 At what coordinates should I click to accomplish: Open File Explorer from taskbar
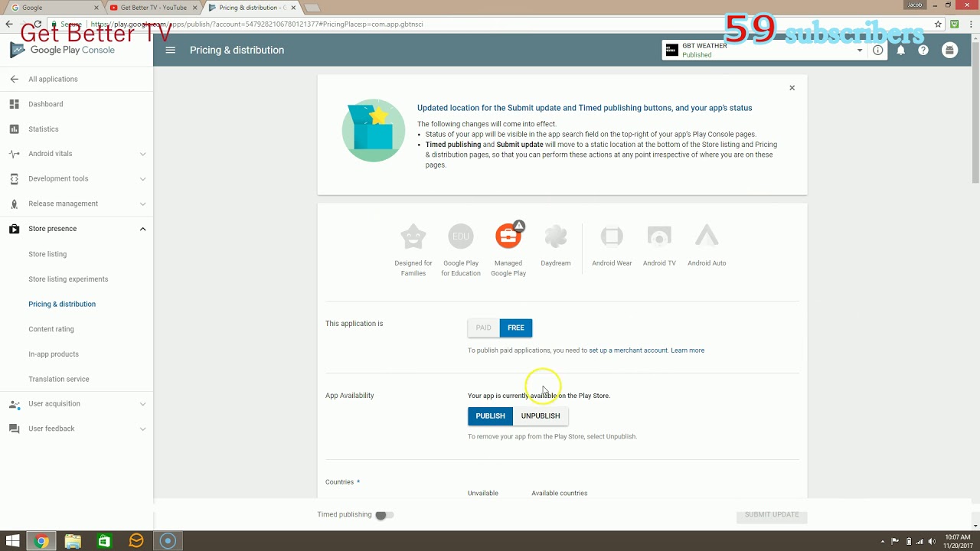click(x=73, y=541)
